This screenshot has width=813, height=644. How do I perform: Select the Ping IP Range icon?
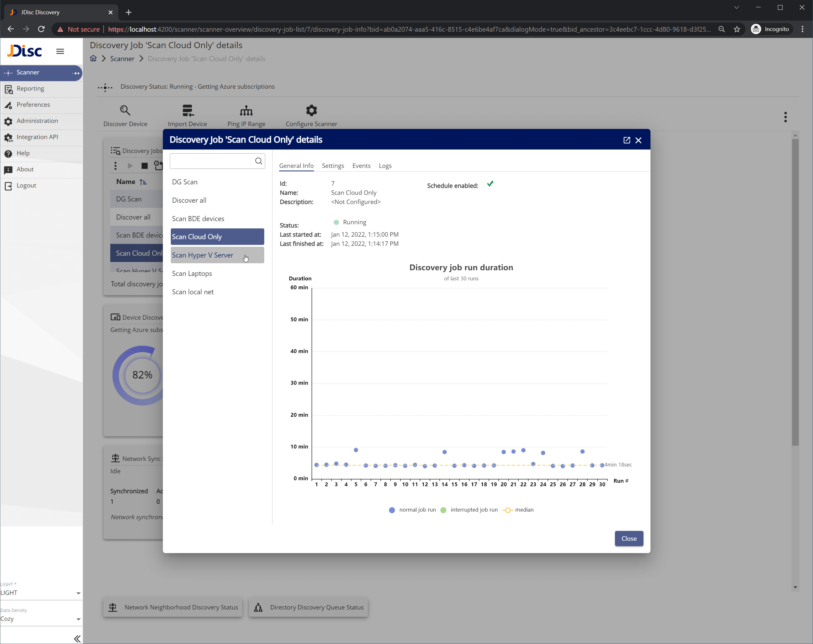pos(246,111)
